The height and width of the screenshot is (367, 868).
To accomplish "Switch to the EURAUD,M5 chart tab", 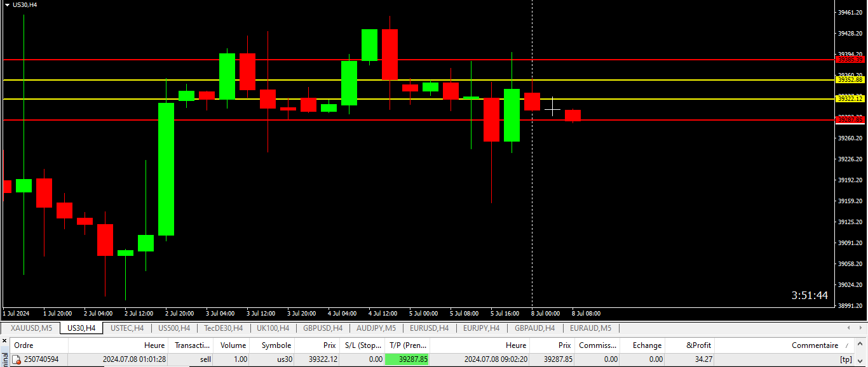I will pyautogui.click(x=590, y=328).
